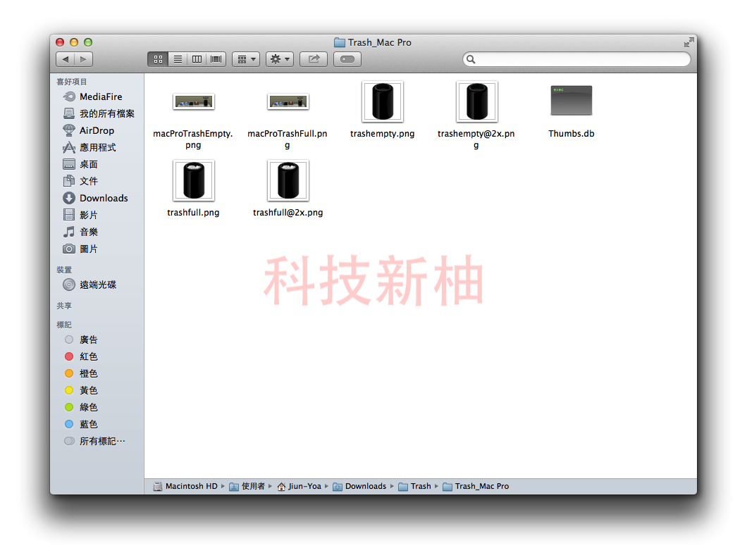Click the 共享 sidebar heading
The height and width of the screenshot is (560, 747).
point(64,306)
